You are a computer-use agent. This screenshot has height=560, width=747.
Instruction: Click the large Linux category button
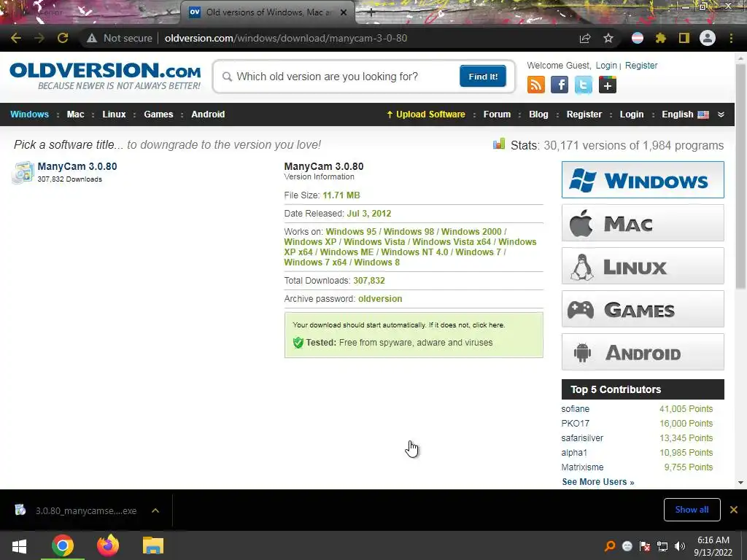click(643, 265)
